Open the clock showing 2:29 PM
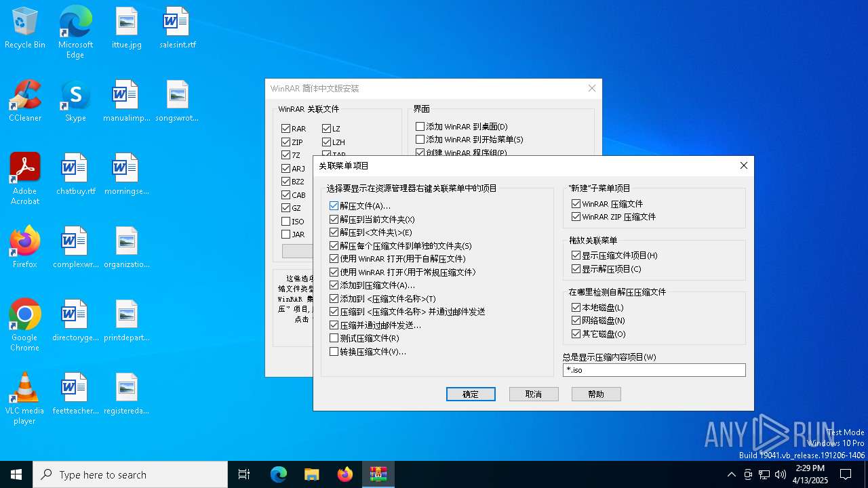This screenshot has width=868, height=488. click(x=810, y=474)
